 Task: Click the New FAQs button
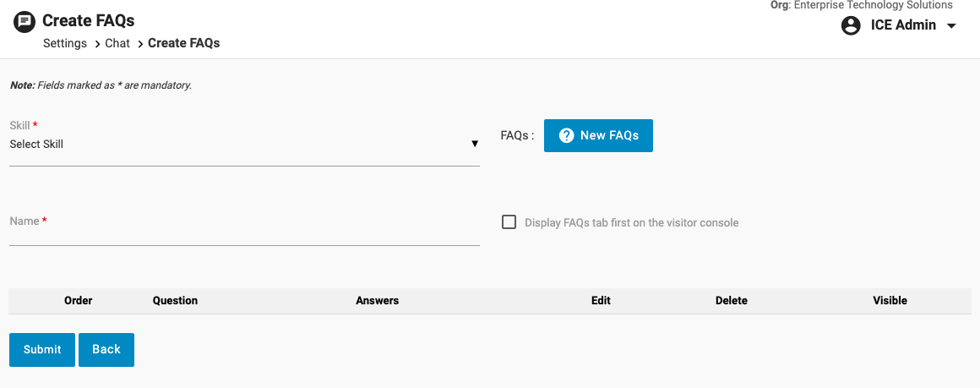(x=598, y=135)
